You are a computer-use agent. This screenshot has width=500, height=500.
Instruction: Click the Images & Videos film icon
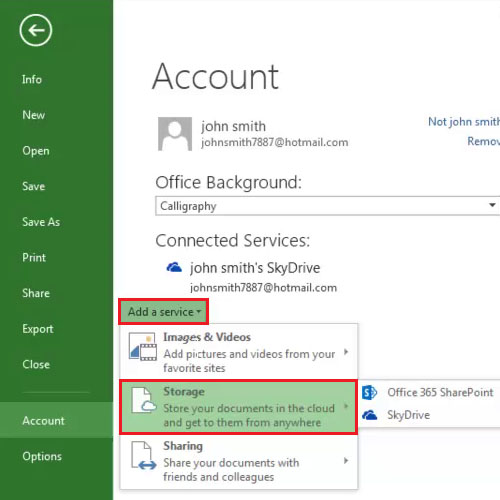pos(143,347)
